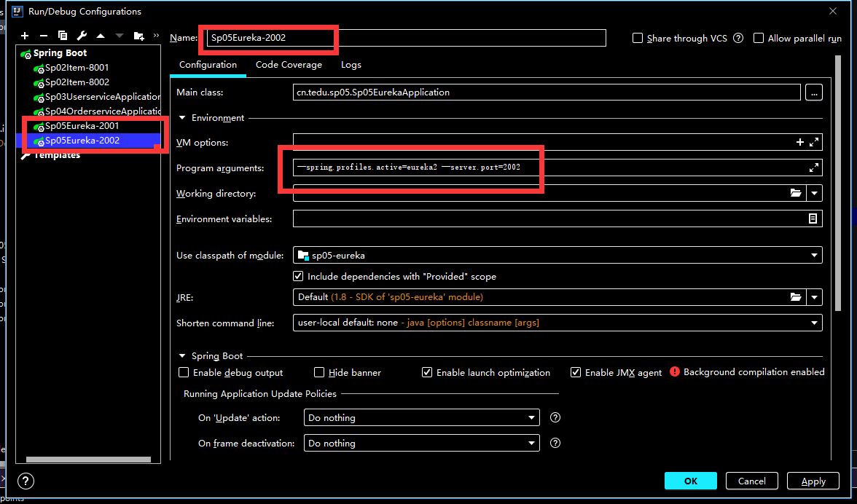Collapse the Spring Boot settings section
Image resolution: width=857 pixels, height=504 pixels.
[x=182, y=356]
